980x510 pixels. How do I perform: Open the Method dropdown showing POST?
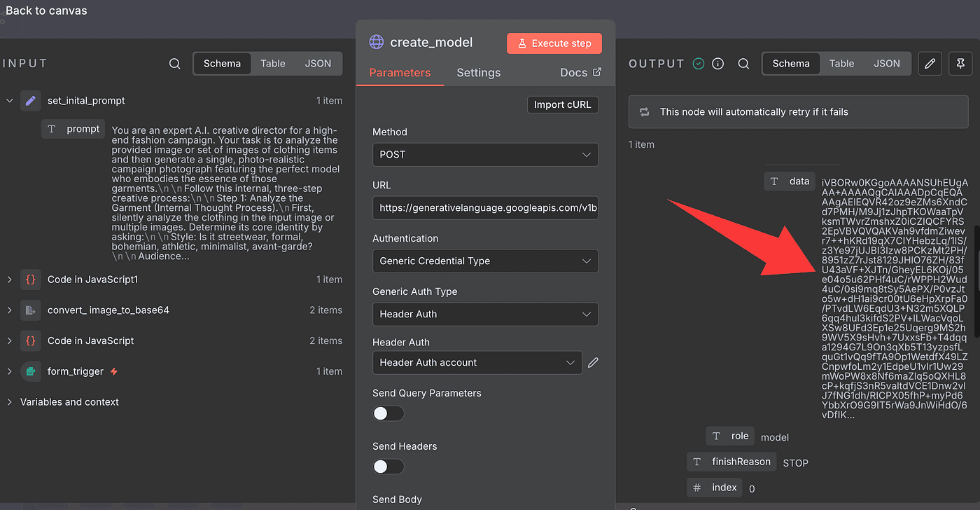pyautogui.click(x=485, y=155)
